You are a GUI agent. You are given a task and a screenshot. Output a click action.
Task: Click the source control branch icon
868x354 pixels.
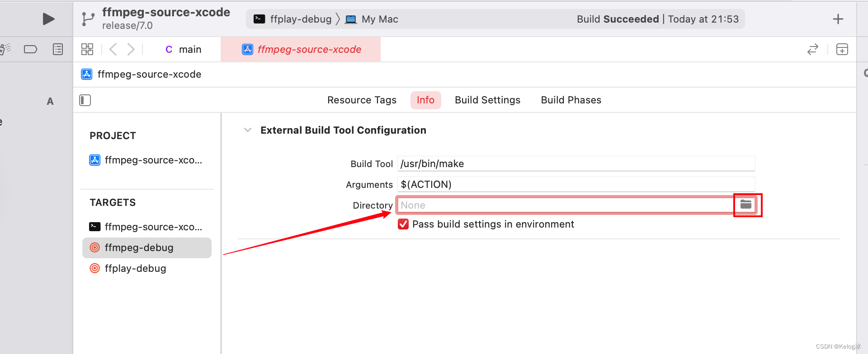(x=88, y=19)
